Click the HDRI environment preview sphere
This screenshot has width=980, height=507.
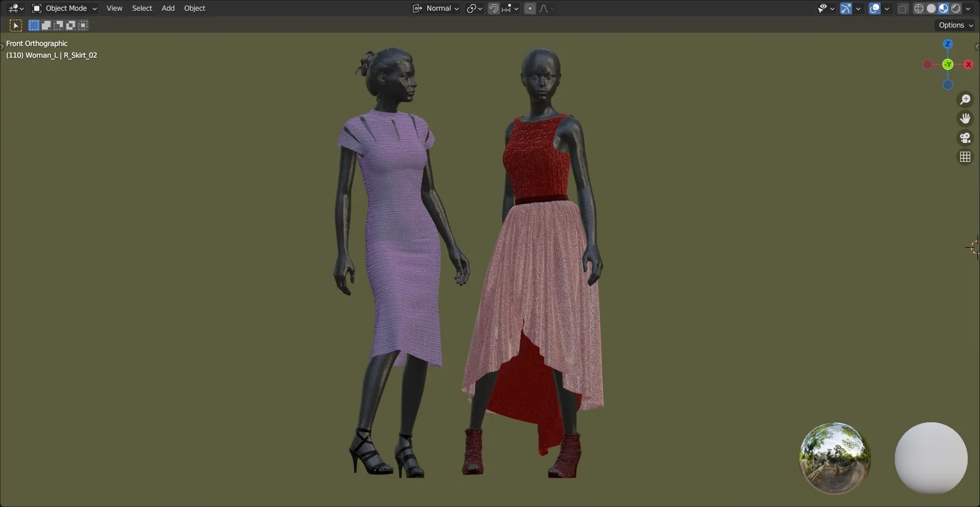point(835,458)
